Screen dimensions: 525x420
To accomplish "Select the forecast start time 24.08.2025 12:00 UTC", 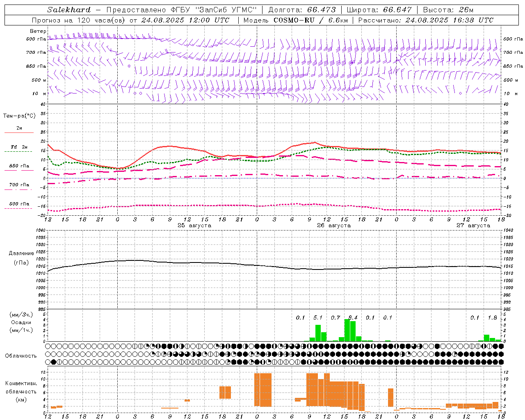I will 185,20.
